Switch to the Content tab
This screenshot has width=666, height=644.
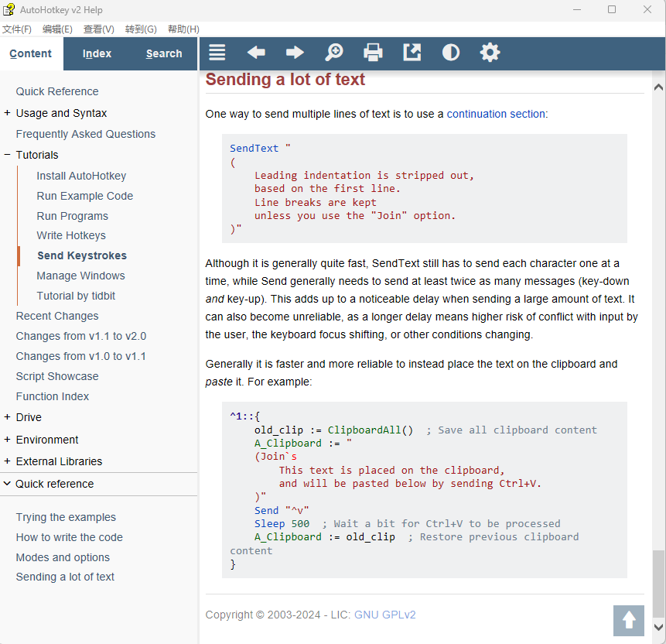pos(31,53)
